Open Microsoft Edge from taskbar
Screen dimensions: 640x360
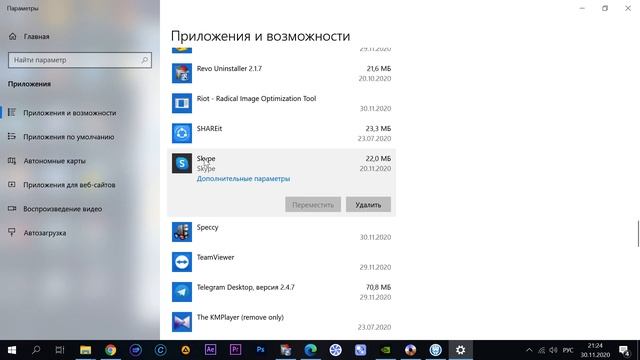tap(310, 350)
